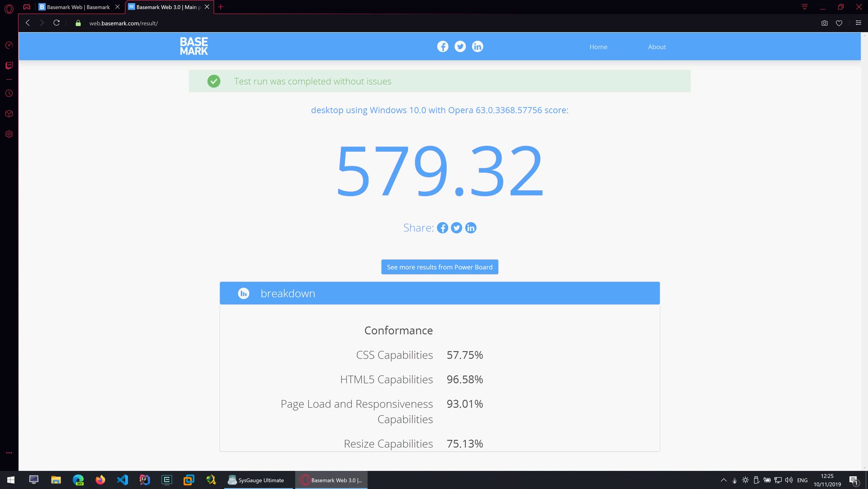Open the Action Center notifications icon
This screenshot has width=868, height=489.
coord(854,480)
